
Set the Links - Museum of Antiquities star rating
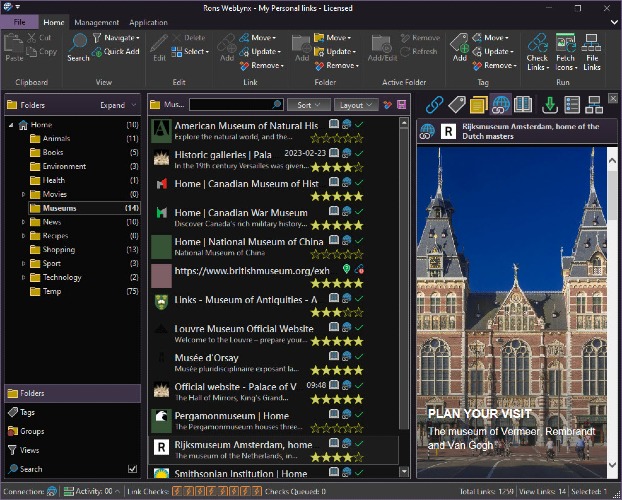click(x=337, y=312)
